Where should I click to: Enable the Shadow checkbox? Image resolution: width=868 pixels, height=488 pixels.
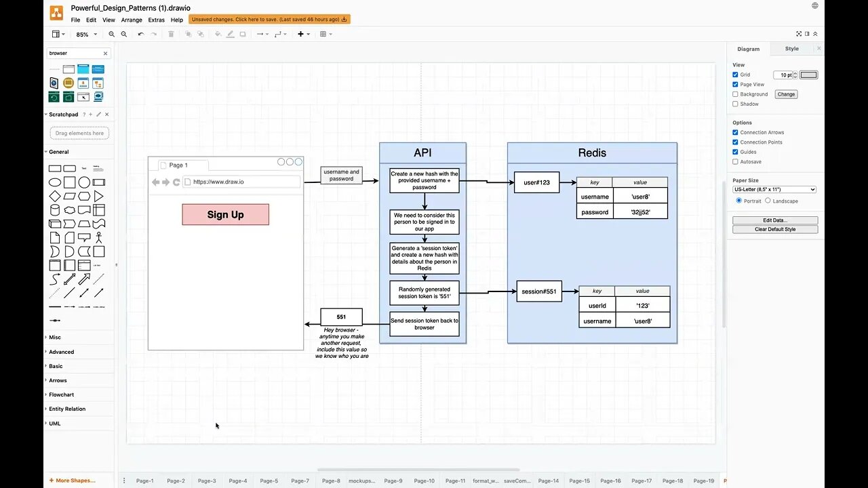(735, 104)
